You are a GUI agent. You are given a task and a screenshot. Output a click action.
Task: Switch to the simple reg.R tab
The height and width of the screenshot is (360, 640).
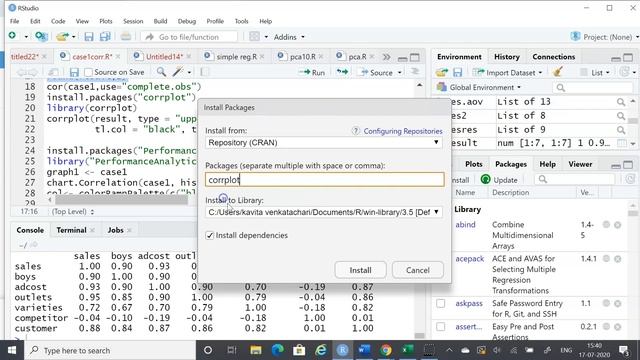(x=236, y=57)
